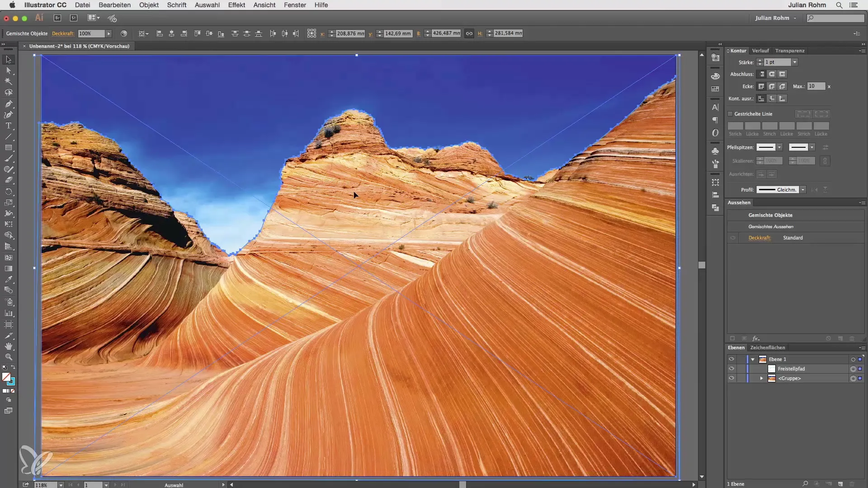Click the Deckkraft link in Aussehen panel
This screenshot has width=868, height=488.
759,238
